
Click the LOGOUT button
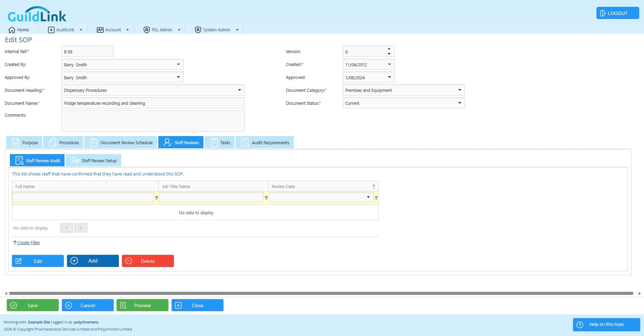[618, 13]
